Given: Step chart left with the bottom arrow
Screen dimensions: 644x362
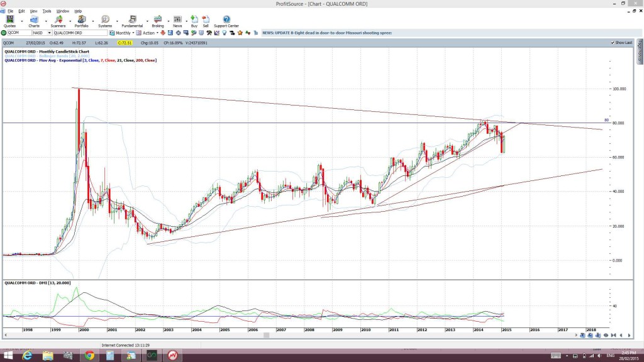Looking at the screenshot, I should (621, 336).
